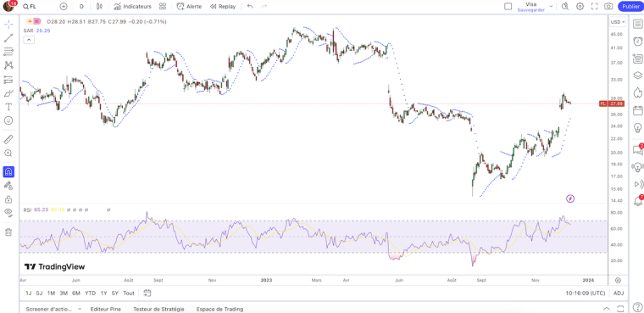Screen dimensions: 644x313
Task: Click the purple lightning event marker
Action: point(570,199)
